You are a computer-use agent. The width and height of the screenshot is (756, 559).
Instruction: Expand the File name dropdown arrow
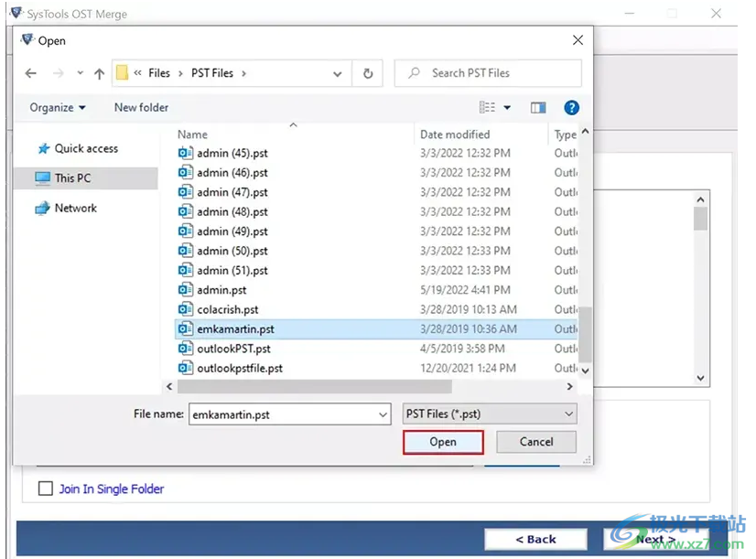tap(383, 414)
